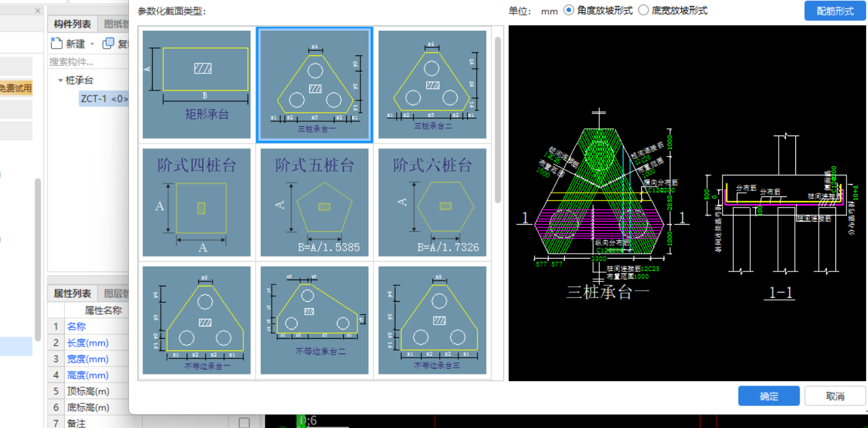Select the 长度(mm) property row
This screenshot has width=868, height=428.
click(88, 342)
